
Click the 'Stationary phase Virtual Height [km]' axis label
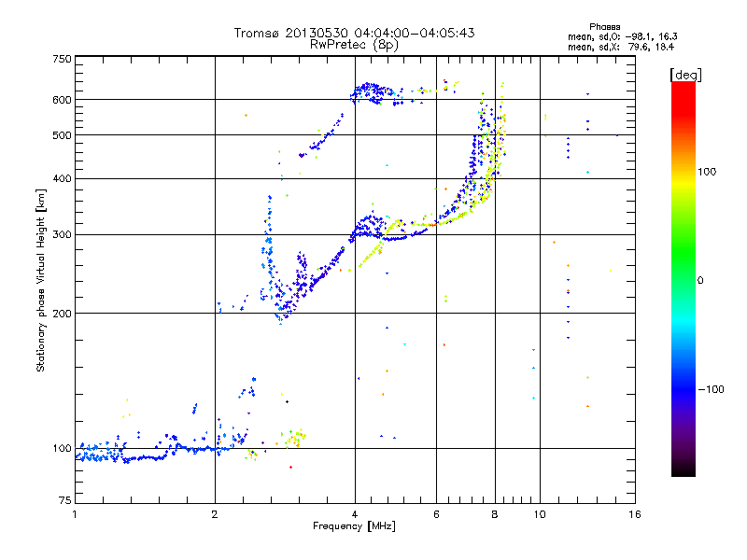pyautogui.click(x=41, y=281)
